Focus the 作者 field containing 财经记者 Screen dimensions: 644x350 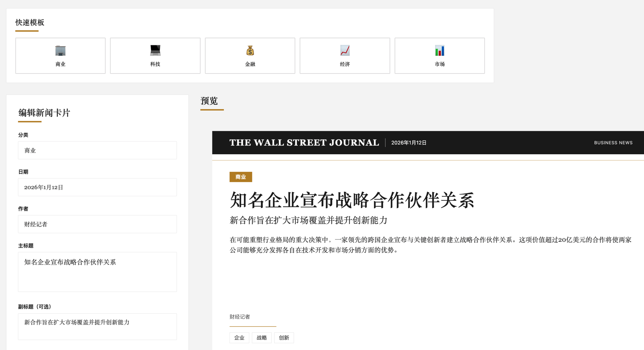[97, 224]
